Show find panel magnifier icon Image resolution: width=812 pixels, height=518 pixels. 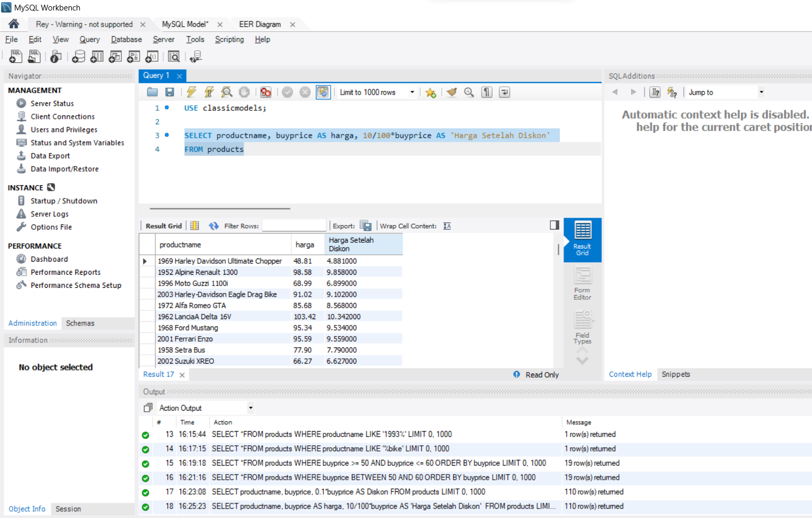[x=469, y=92]
